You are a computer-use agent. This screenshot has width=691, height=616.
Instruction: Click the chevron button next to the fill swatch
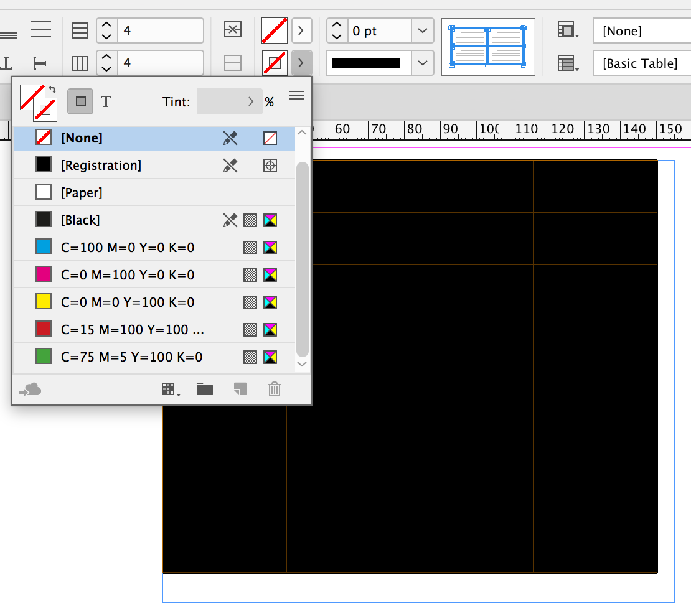tap(301, 30)
